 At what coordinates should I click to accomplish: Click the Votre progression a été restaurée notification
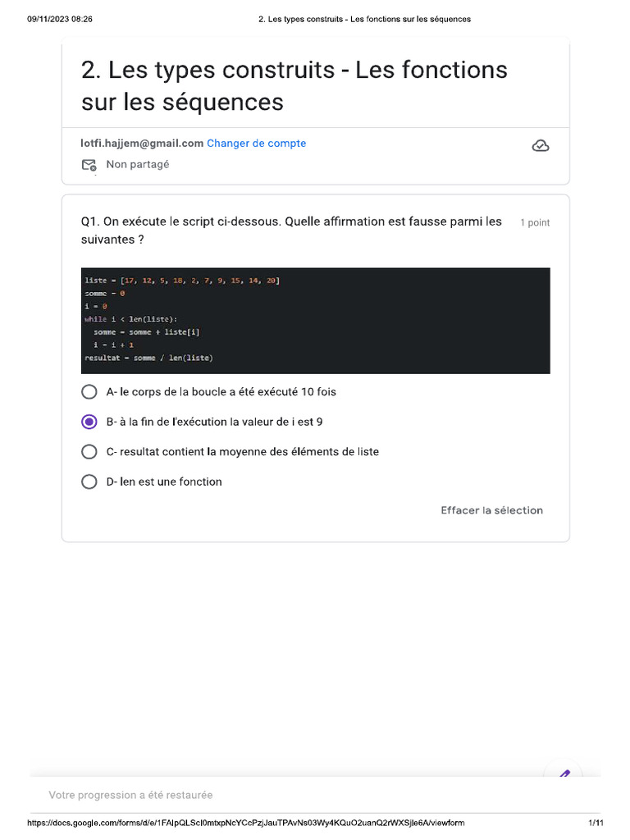(130, 795)
